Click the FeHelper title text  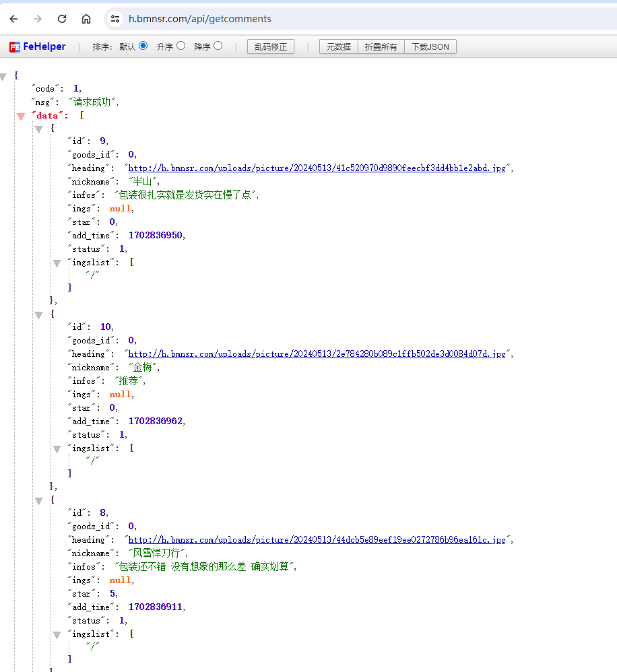[x=44, y=46]
